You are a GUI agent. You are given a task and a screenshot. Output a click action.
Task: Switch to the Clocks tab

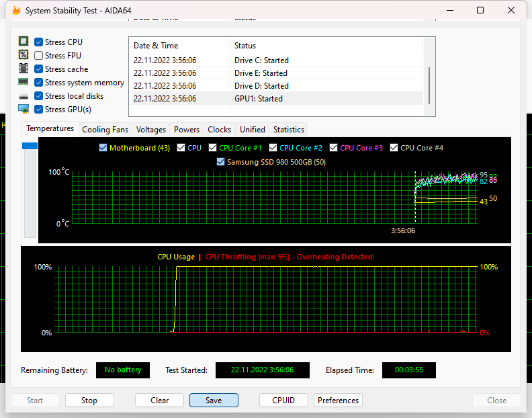point(219,130)
